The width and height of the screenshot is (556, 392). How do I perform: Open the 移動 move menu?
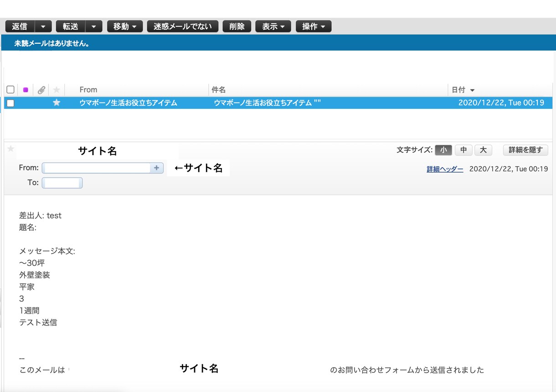tap(125, 26)
